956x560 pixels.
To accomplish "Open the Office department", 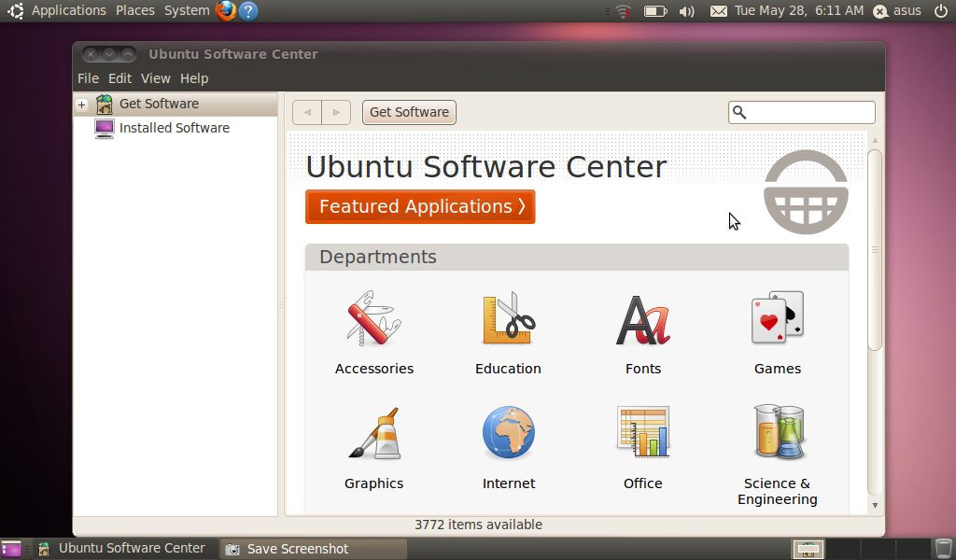I will [x=642, y=449].
